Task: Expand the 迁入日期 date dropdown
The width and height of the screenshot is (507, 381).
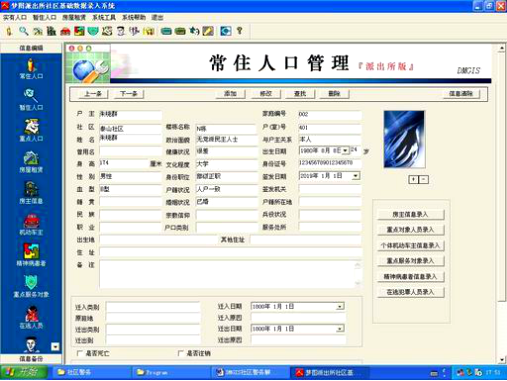Action: (x=340, y=306)
